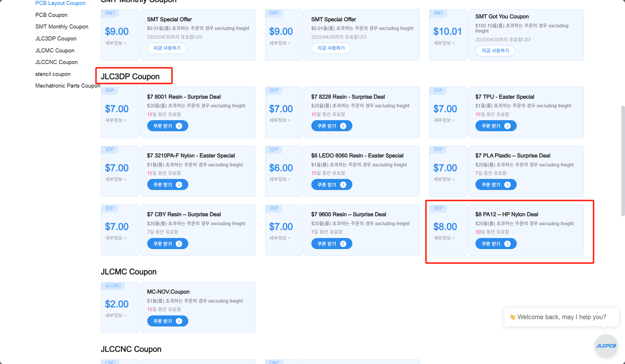
Task: Select PCB Coupon in sidebar
Action: coord(51,15)
